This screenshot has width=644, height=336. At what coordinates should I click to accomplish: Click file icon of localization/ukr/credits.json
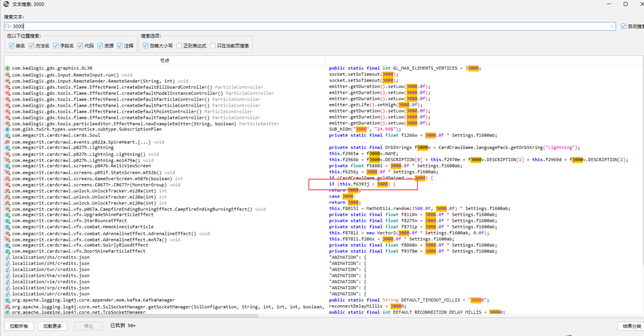(8, 294)
